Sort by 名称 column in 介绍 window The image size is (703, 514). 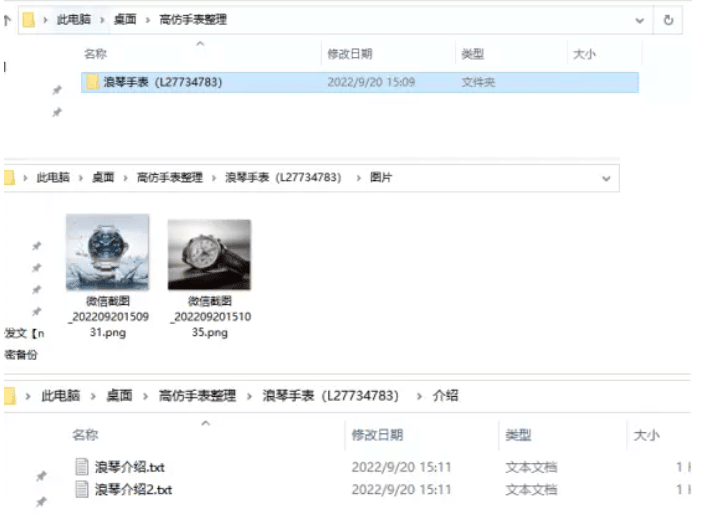(85, 435)
